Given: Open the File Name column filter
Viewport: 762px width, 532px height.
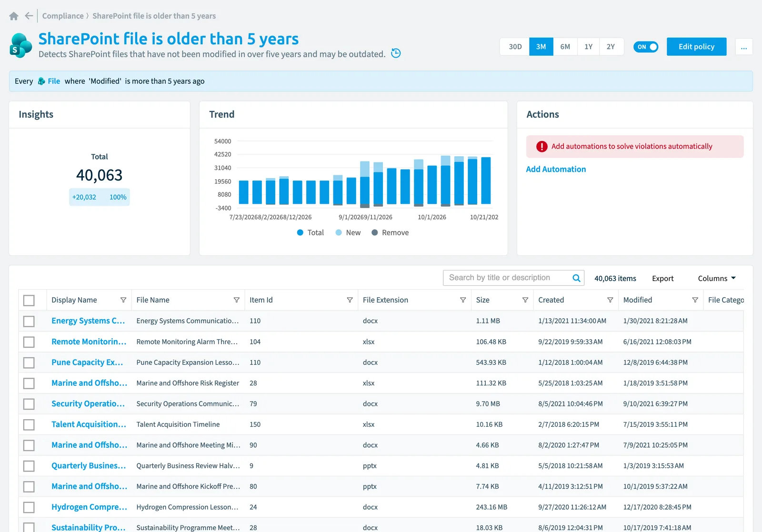Looking at the screenshot, I should tap(236, 300).
